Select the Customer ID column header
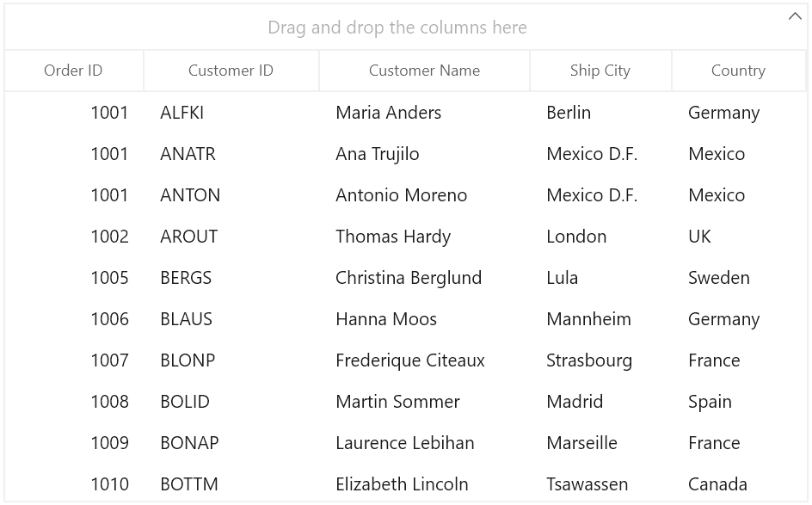812x505 pixels. 231,71
